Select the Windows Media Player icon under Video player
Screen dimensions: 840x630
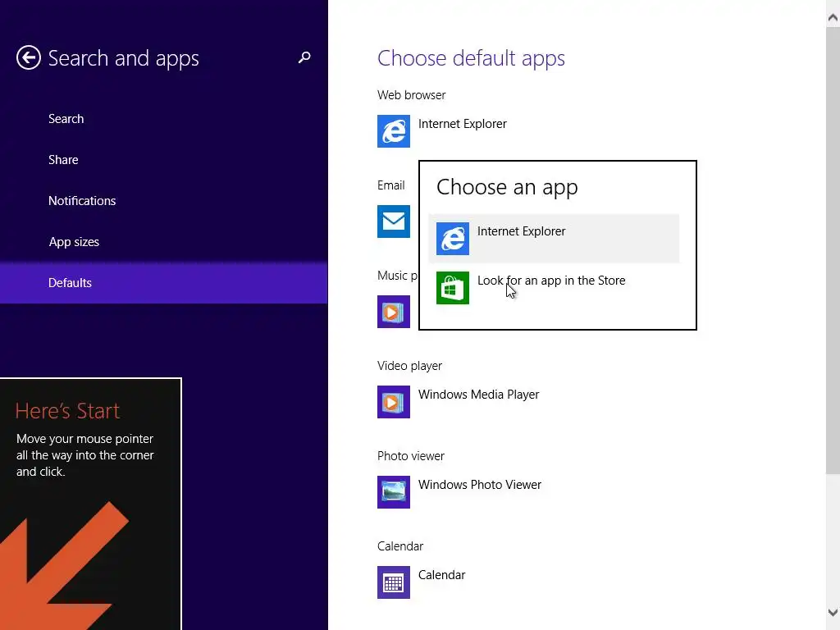coord(393,402)
